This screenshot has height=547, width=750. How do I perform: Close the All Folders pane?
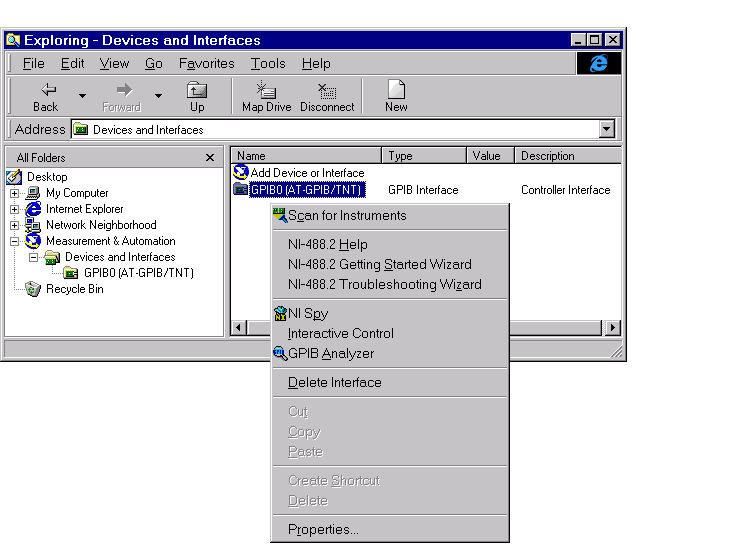(210, 157)
